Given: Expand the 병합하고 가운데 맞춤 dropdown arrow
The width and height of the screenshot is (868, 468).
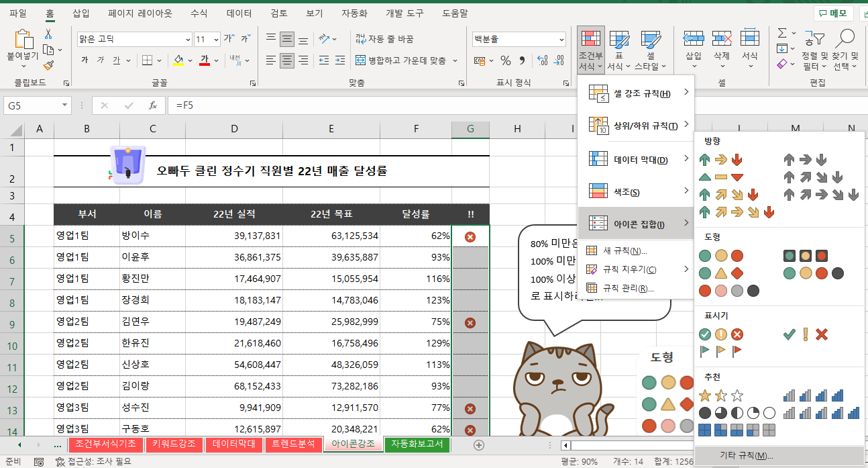Looking at the screenshot, I should click(455, 60).
